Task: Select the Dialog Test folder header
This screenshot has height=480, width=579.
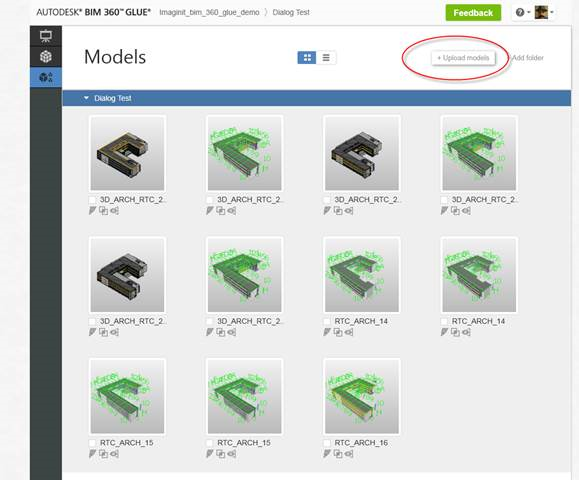Action: coord(316,98)
